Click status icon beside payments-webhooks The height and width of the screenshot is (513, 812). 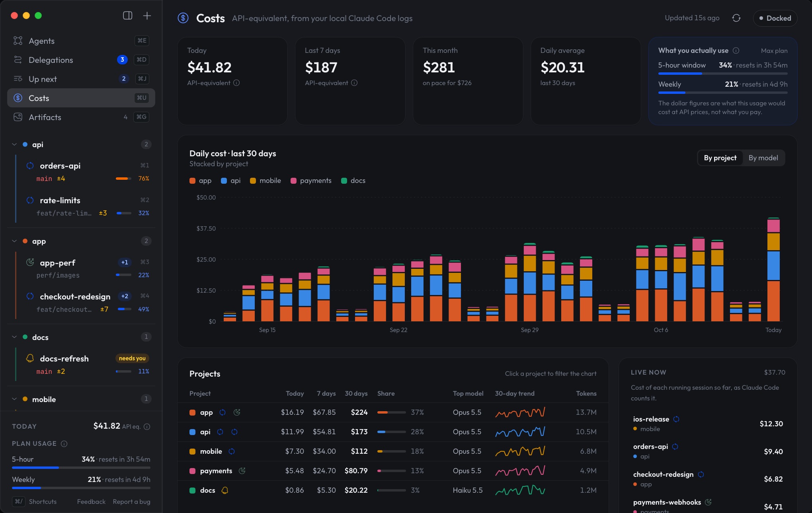pyautogui.click(x=708, y=502)
